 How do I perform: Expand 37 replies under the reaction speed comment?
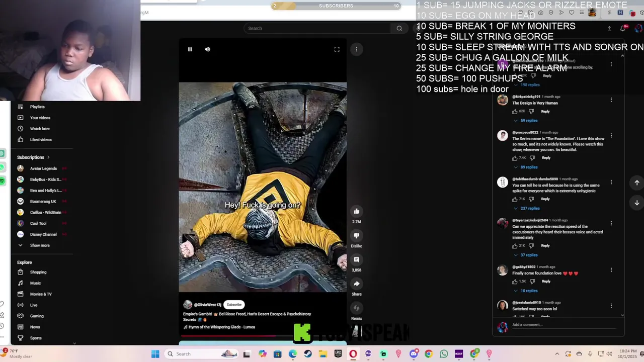tap(526, 255)
